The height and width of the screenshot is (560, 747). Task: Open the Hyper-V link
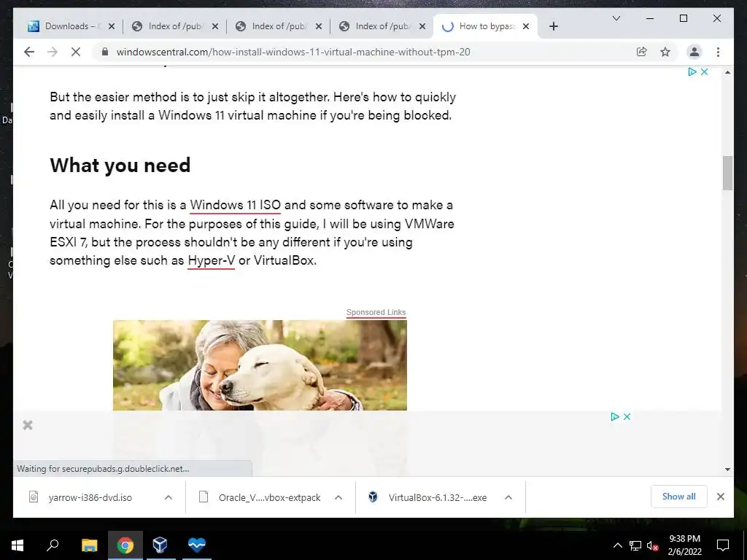211,260
